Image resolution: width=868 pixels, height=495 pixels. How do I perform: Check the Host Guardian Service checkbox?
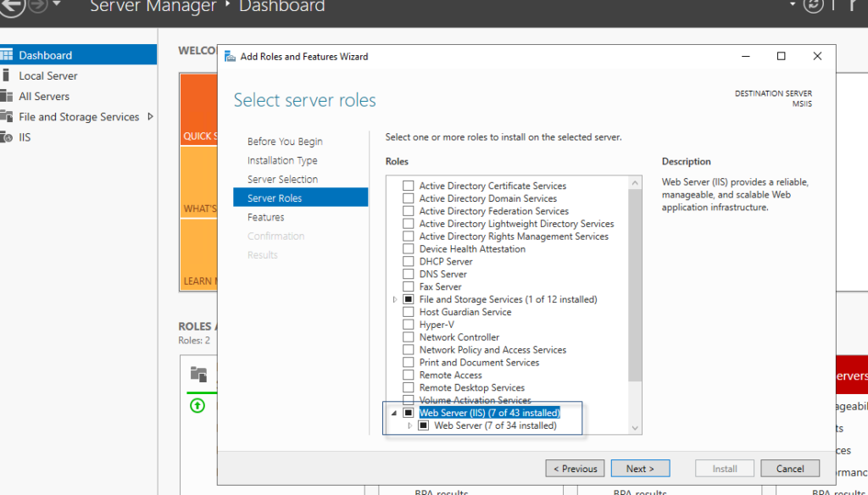pyautogui.click(x=408, y=312)
